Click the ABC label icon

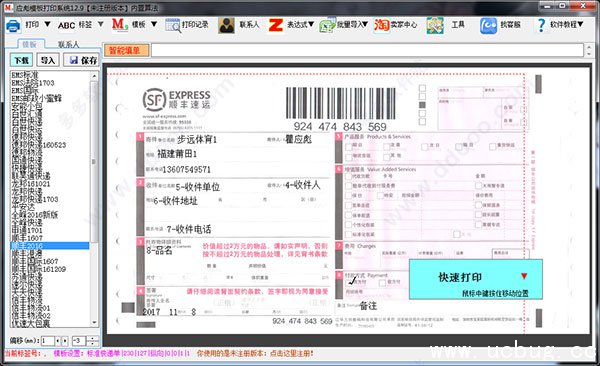click(66, 25)
